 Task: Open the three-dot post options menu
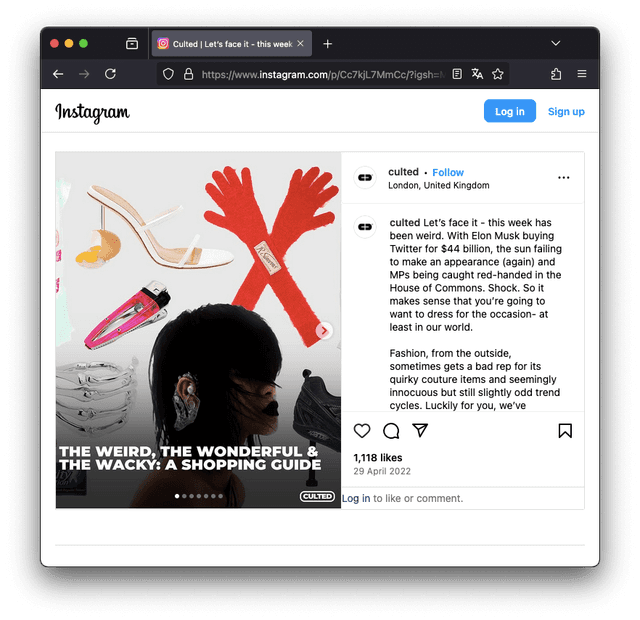[563, 178]
